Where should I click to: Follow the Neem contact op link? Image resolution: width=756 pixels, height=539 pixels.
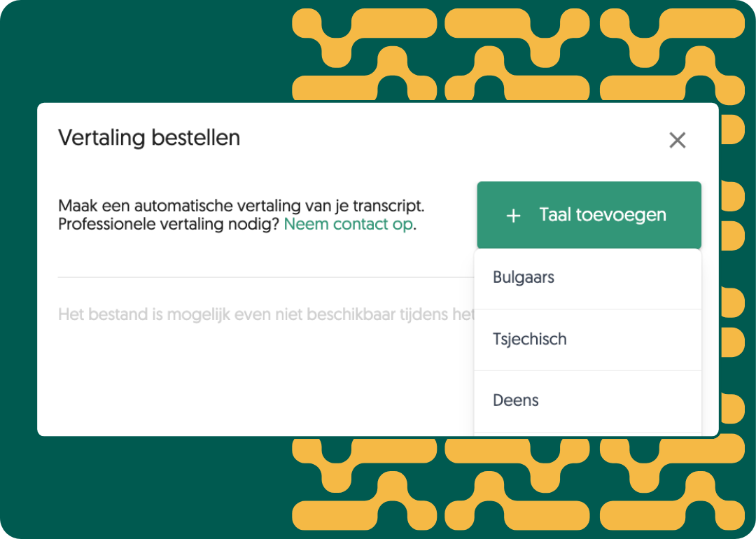[x=348, y=224]
